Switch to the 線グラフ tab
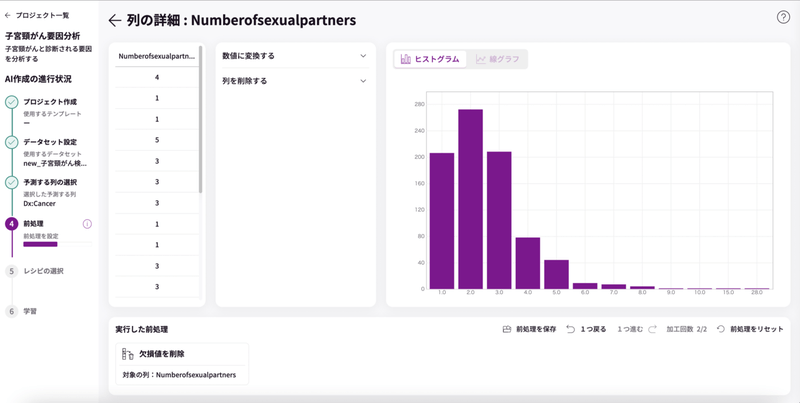The height and width of the screenshot is (403, 800). pos(497,59)
